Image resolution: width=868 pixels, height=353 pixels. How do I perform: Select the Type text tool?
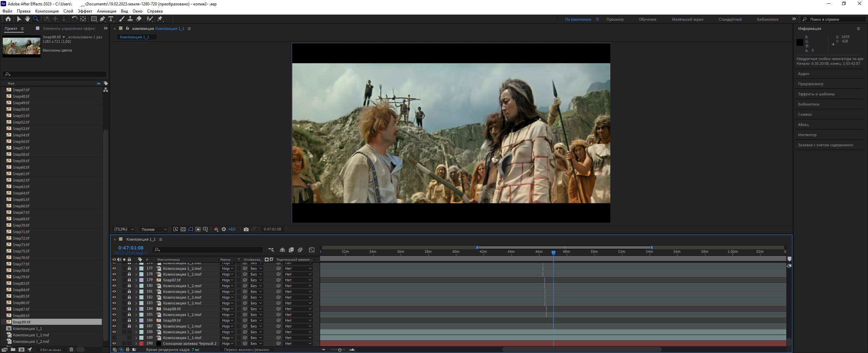tap(111, 19)
